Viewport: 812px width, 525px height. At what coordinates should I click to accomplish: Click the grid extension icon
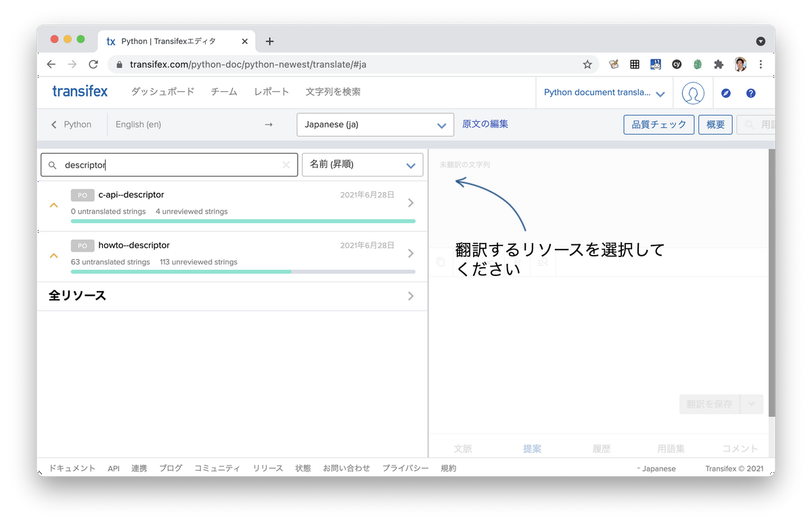(x=635, y=64)
